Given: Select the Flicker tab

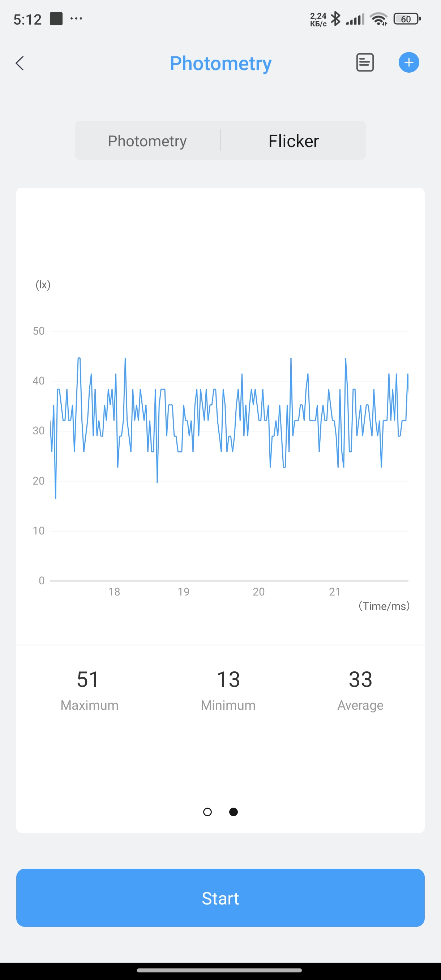Looking at the screenshot, I should point(294,141).
